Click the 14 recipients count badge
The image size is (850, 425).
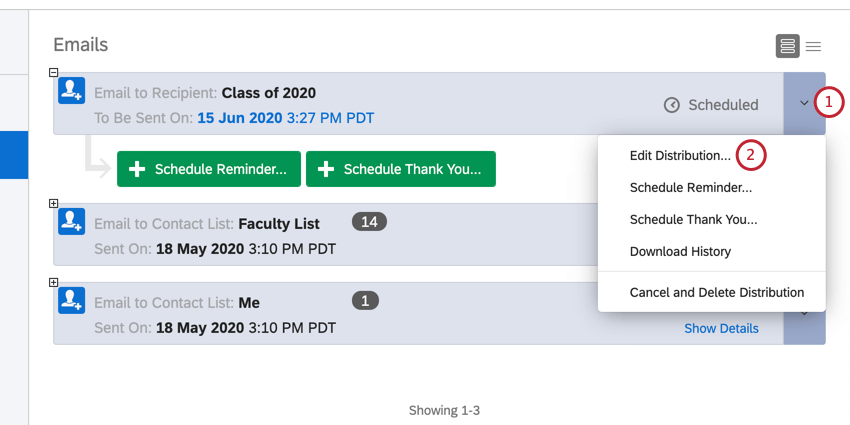click(x=369, y=222)
